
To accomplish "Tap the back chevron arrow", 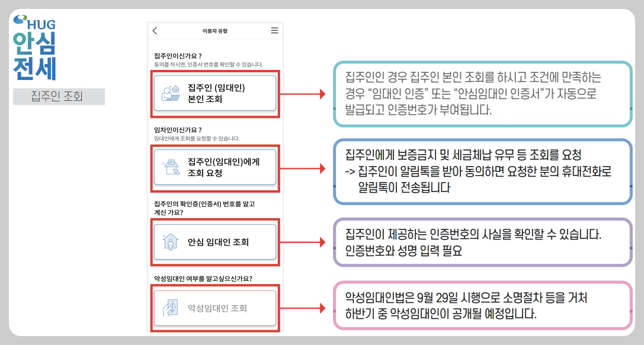I will [x=154, y=30].
